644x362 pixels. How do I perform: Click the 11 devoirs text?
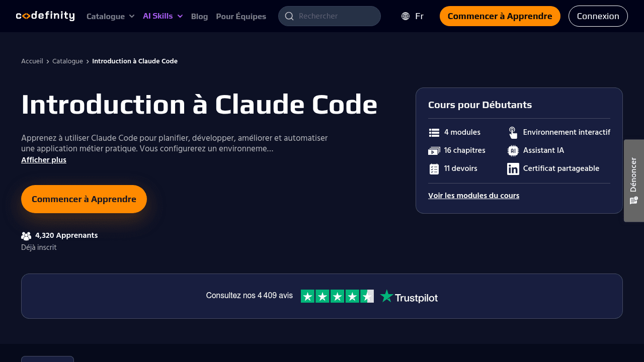pyautogui.click(x=461, y=168)
